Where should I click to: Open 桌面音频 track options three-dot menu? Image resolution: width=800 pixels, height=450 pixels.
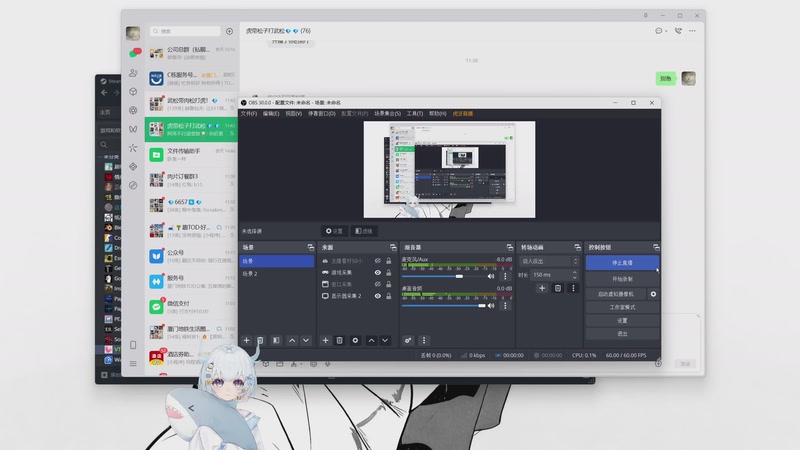[x=505, y=306]
